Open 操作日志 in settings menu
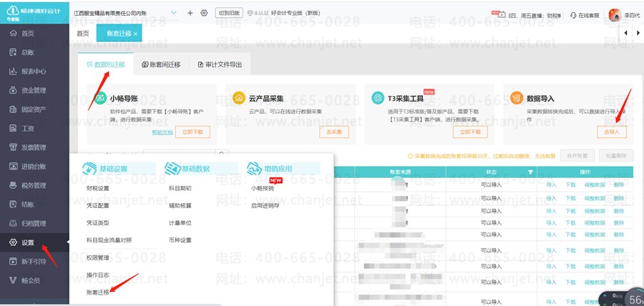Viewport: 644px width, 306px height. 98,275
